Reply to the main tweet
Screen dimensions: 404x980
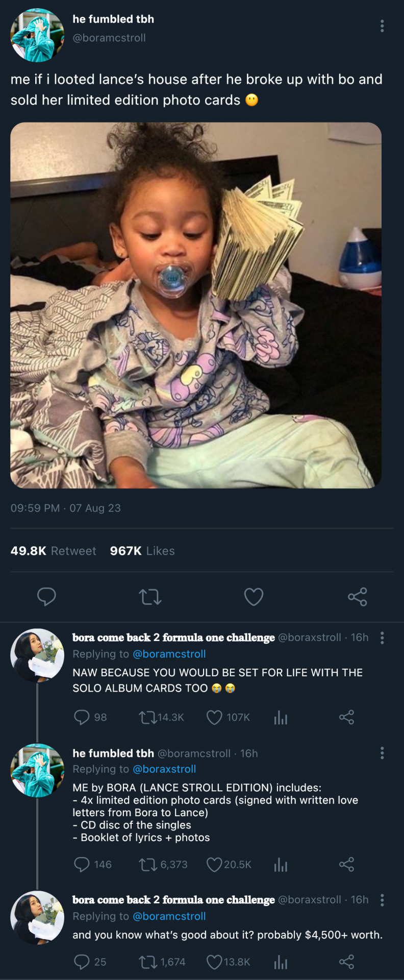(46, 596)
